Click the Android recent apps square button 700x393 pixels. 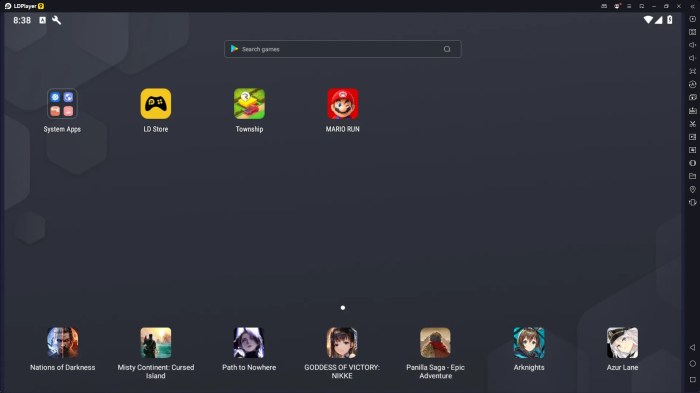point(692,380)
